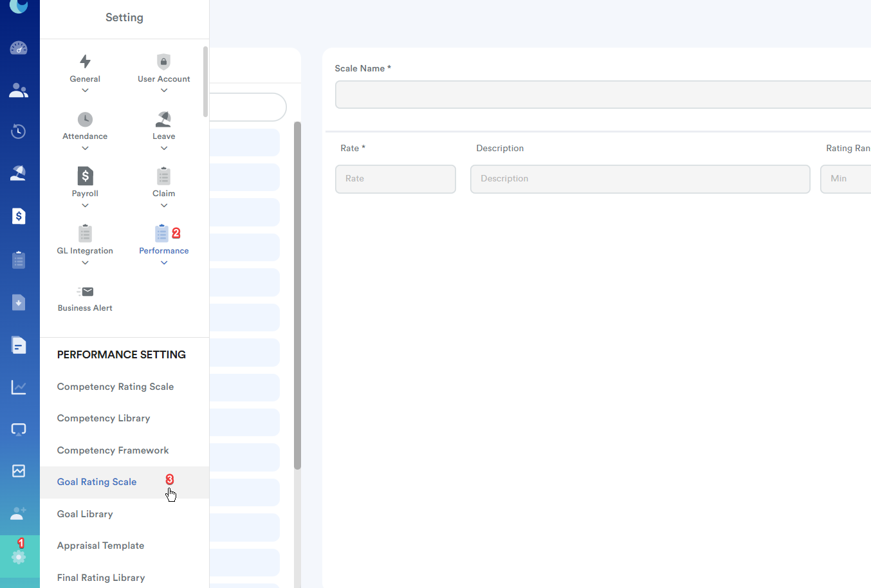The height and width of the screenshot is (588, 871).
Task: Open Goal Library menu item
Action: pos(85,514)
